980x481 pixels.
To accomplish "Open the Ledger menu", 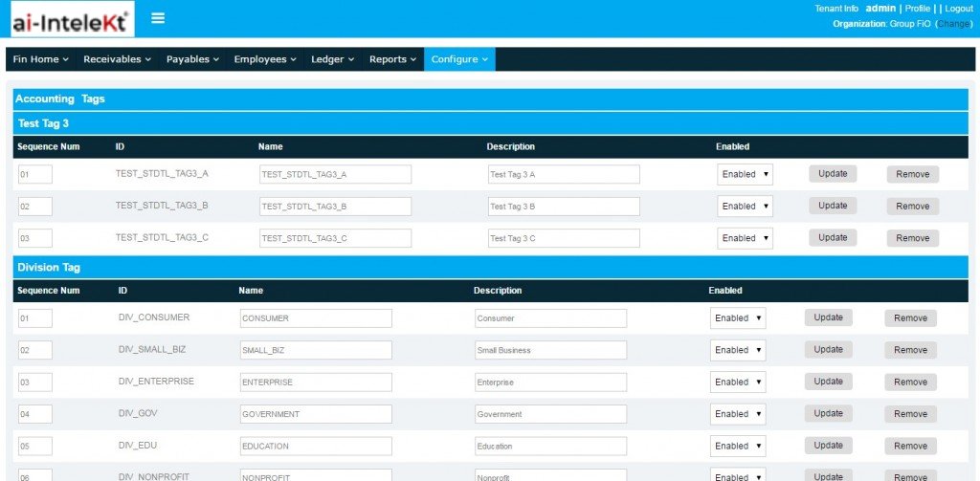I will click(332, 59).
